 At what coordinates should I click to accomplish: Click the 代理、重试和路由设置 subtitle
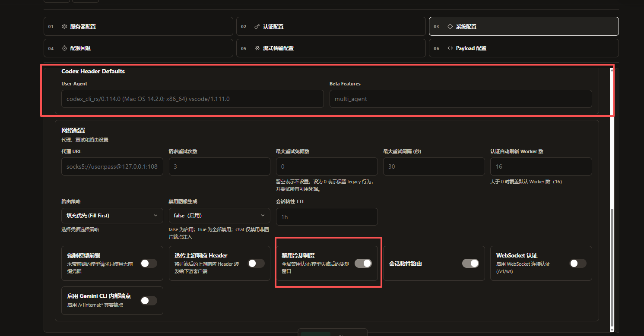tap(85, 140)
